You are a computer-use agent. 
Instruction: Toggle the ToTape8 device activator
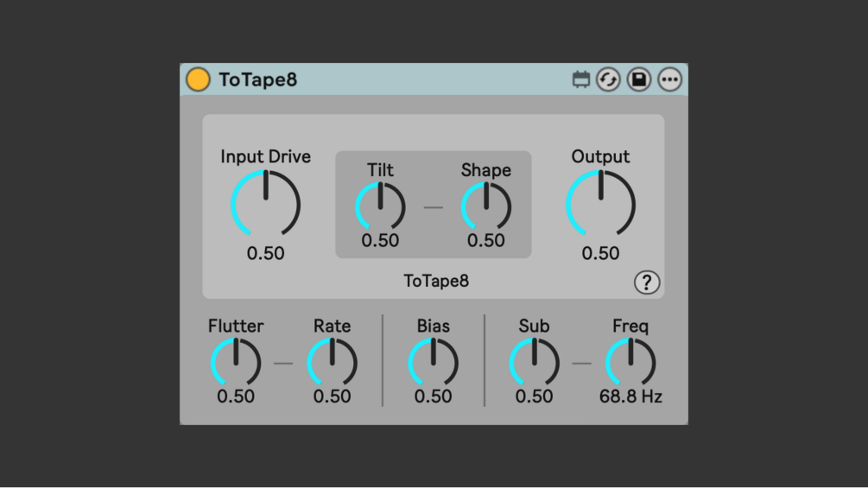[198, 79]
